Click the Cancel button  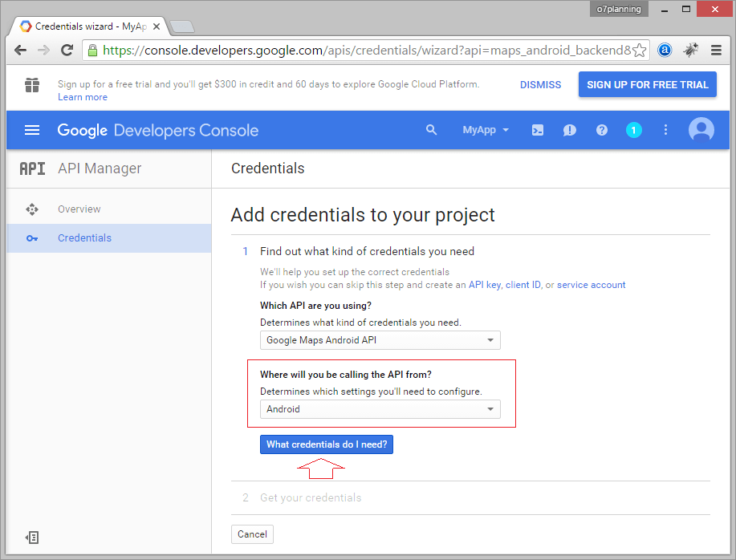(x=252, y=534)
